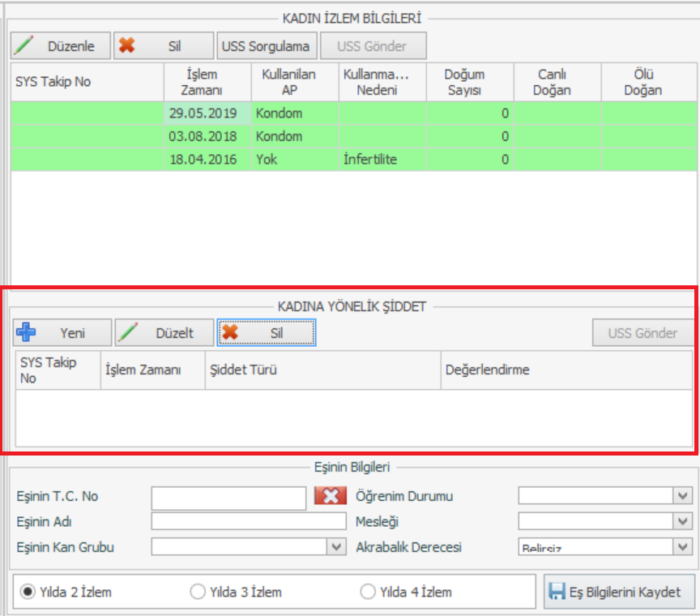This screenshot has width=700, height=616.
Task: Click the Düzelt pencil icon button
Action: click(x=164, y=332)
